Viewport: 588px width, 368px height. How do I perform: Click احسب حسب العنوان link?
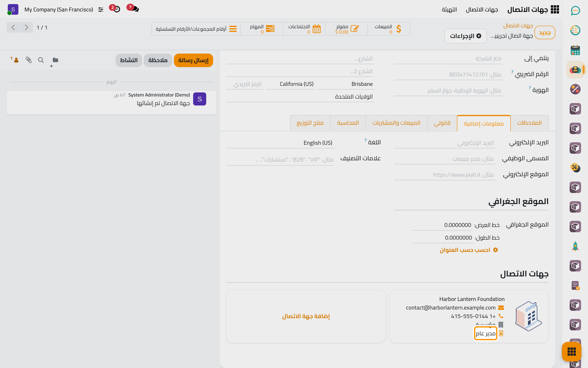(x=469, y=250)
